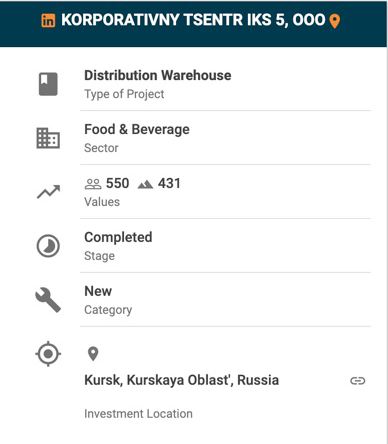Click the crosshair target location icon

coord(48,354)
